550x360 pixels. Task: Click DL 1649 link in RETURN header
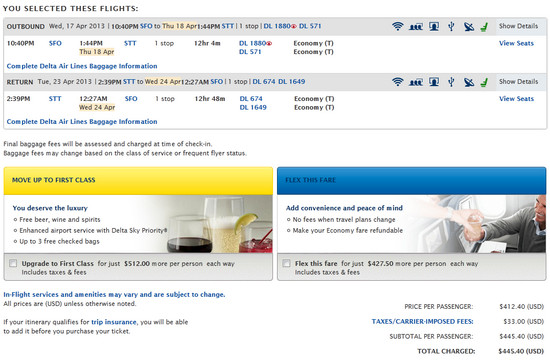[291, 81]
